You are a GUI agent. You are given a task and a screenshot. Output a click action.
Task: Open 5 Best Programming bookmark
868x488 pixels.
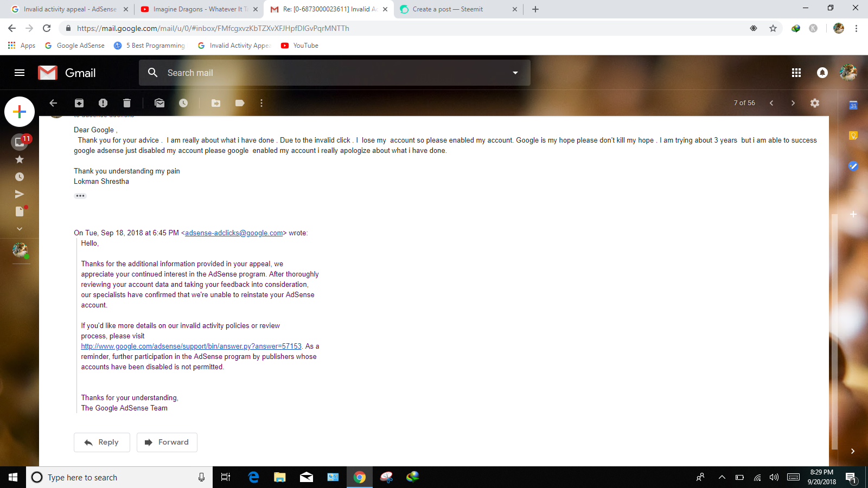pos(150,46)
